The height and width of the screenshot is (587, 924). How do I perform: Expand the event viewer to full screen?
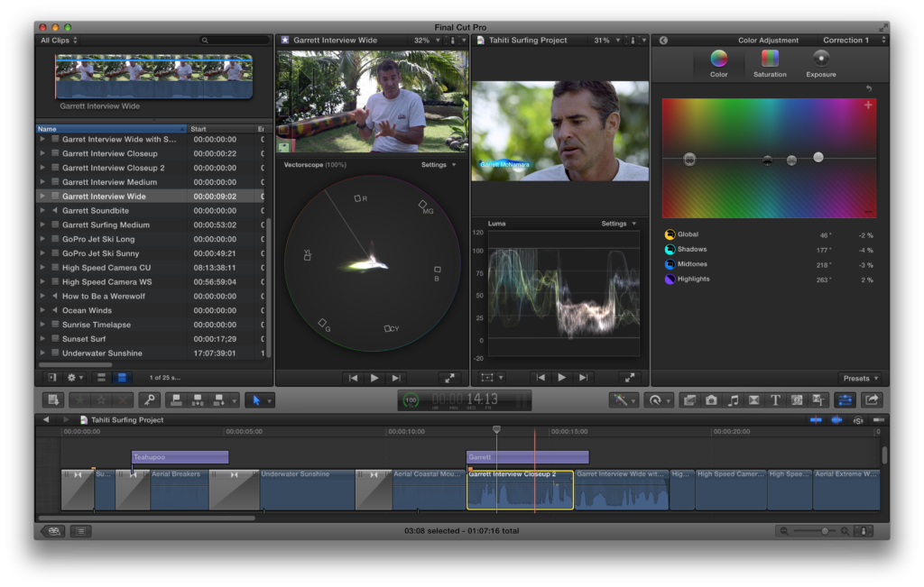coord(449,378)
